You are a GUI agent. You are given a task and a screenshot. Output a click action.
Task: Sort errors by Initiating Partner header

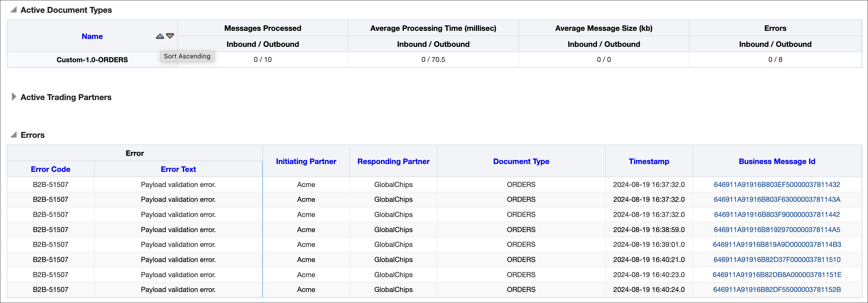(x=306, y=161)
